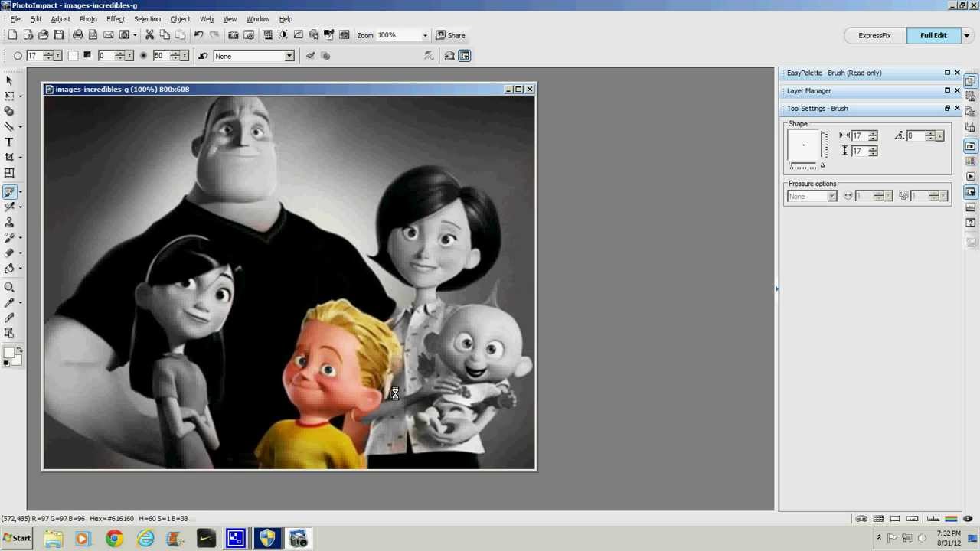Click the Windows Start button

pos(17,538)
